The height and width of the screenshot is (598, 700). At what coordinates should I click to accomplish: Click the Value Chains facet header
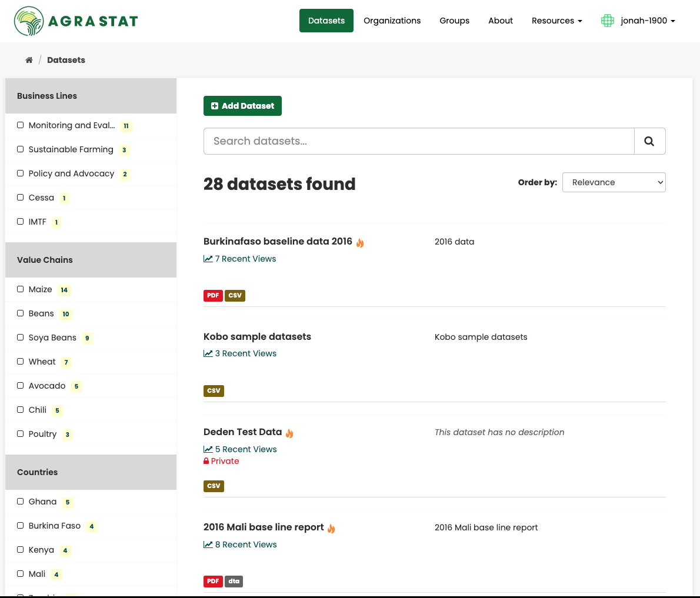(91, 260)
